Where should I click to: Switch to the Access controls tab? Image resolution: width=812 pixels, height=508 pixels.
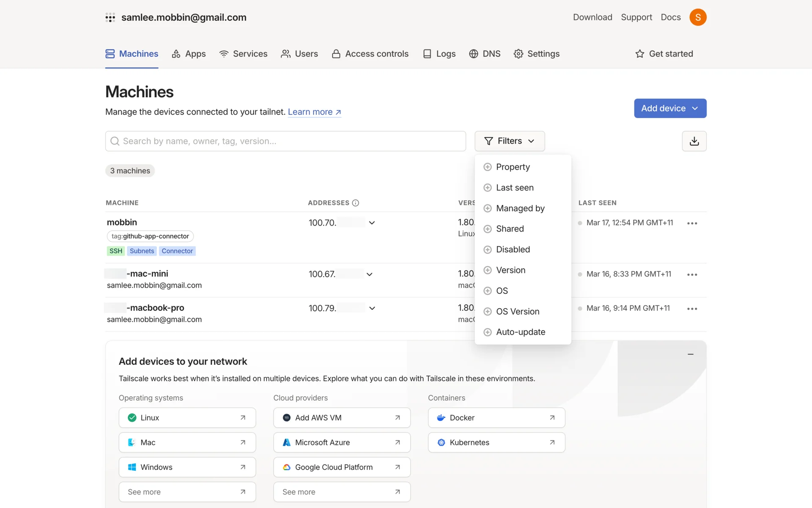click(370, 54)
